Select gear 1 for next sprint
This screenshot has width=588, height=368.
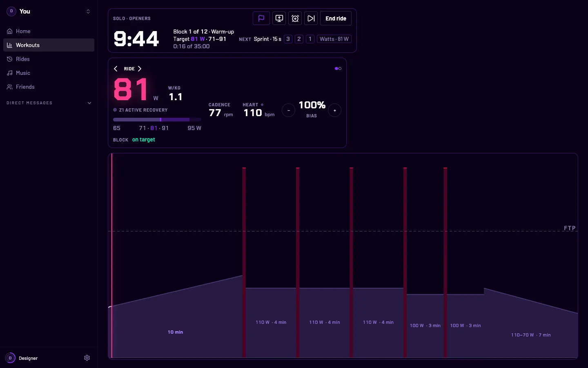tap(310, 39)
